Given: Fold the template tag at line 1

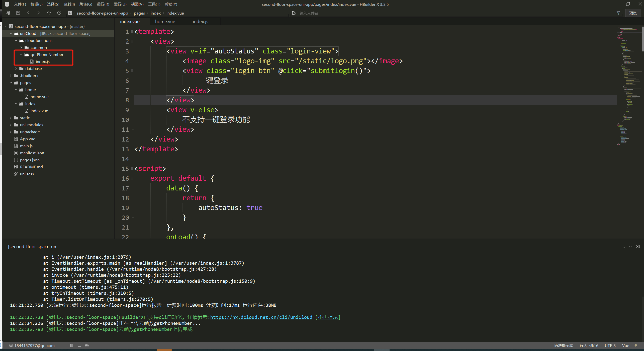Looking at the screenshot, I should [132, 32].
